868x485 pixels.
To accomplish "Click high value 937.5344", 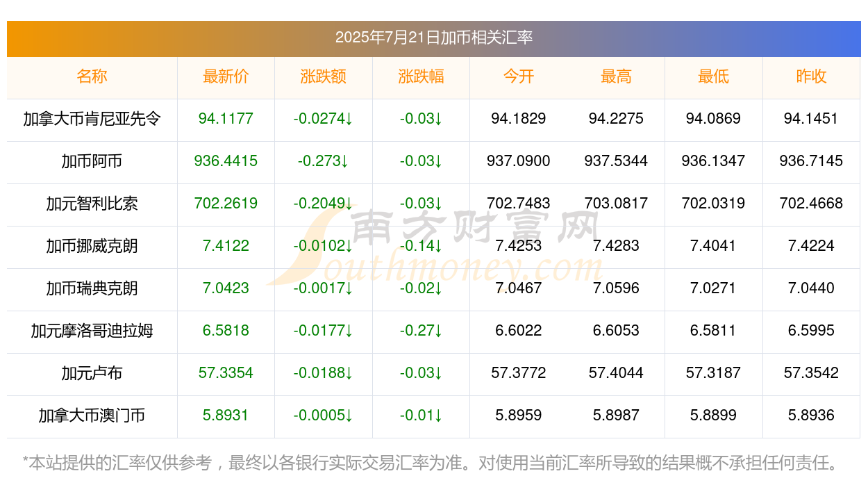I will [616, 161].
